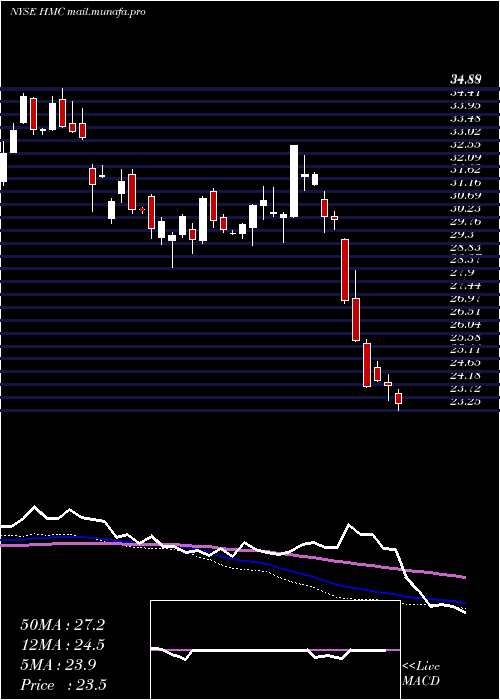
Task: Click the 50MA : 27.2 readout
Action: pyautogui.click(x=62, y=625)
